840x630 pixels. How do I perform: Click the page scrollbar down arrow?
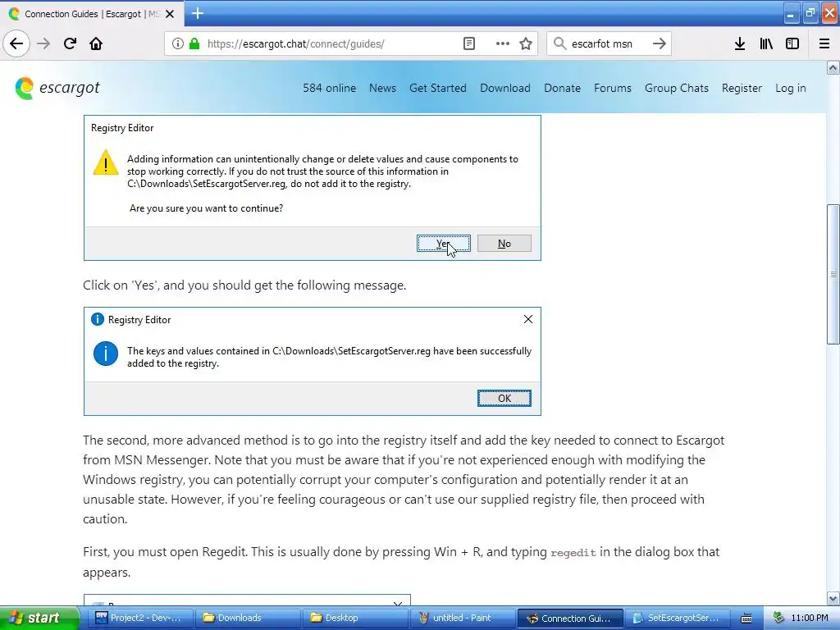click(x=833, y=599)
